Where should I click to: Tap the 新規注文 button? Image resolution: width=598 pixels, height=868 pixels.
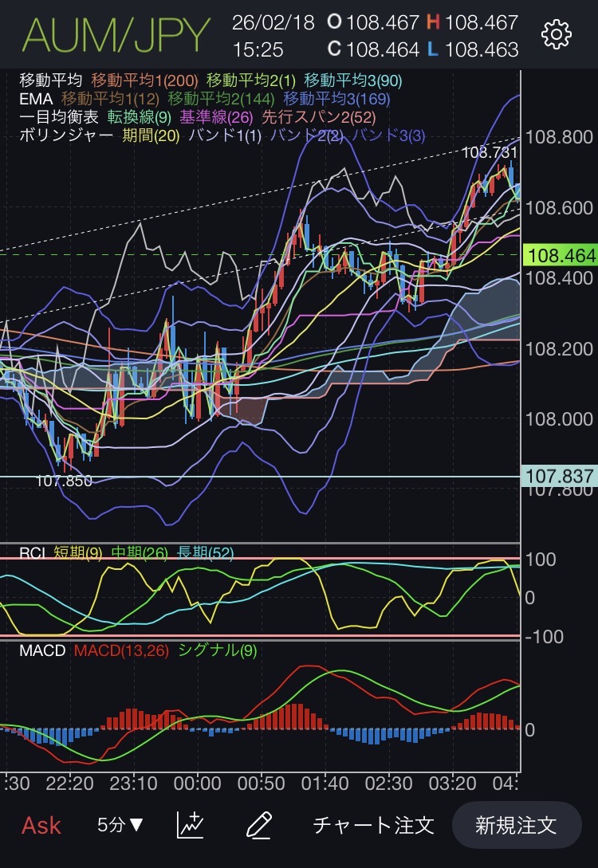pos(516,826)
